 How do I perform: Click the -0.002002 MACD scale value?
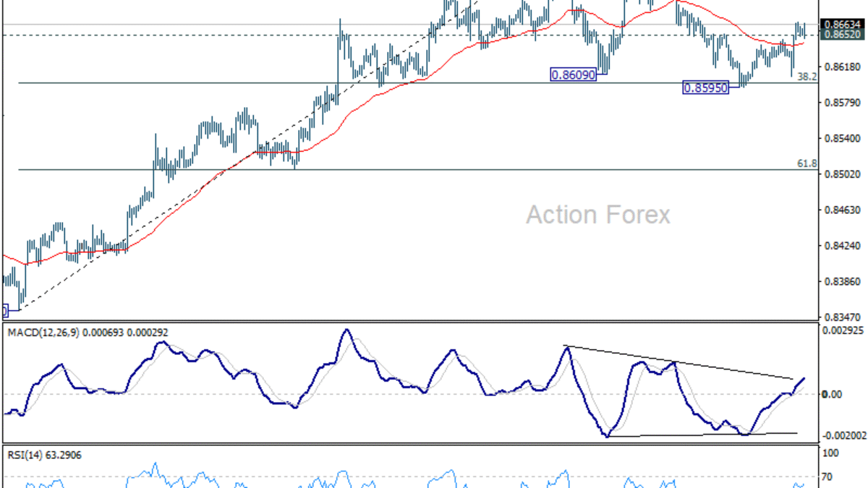click(x=843, y=435)
